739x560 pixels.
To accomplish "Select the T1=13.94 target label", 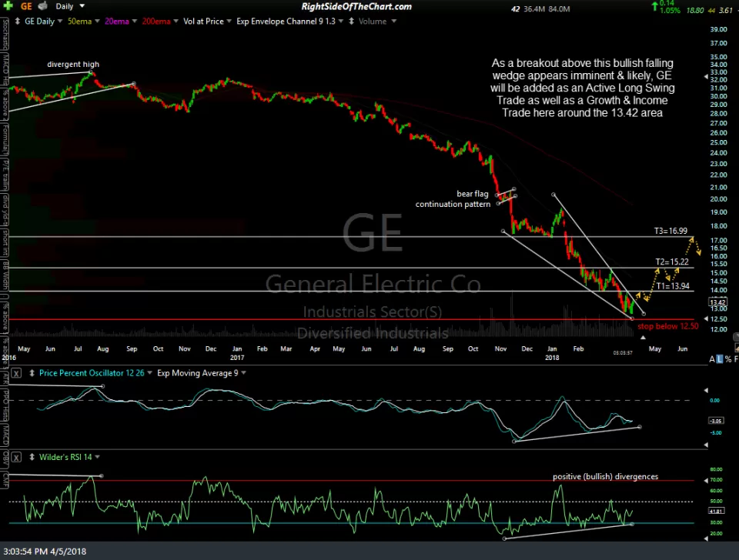I will coord(673,286).
